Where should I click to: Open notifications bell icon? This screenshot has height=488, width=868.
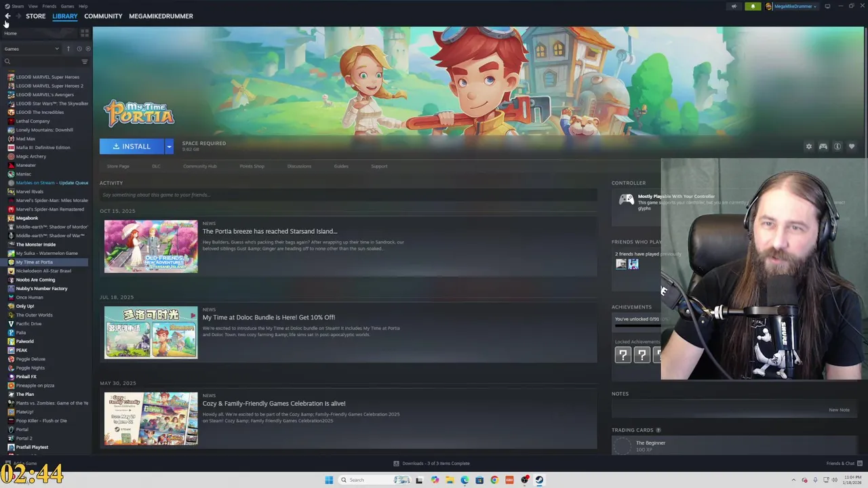tap(753, 6)
